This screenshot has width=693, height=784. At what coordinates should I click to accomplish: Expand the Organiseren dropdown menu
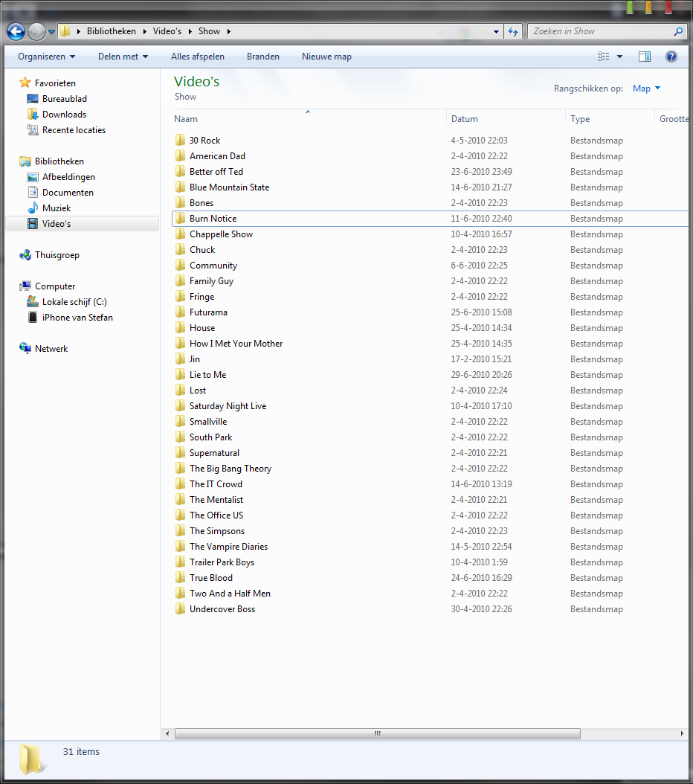(x=46, y=57)
